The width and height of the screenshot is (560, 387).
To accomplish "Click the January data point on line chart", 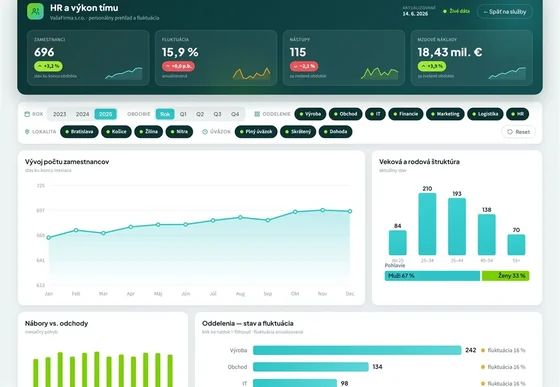I will 49,237.
